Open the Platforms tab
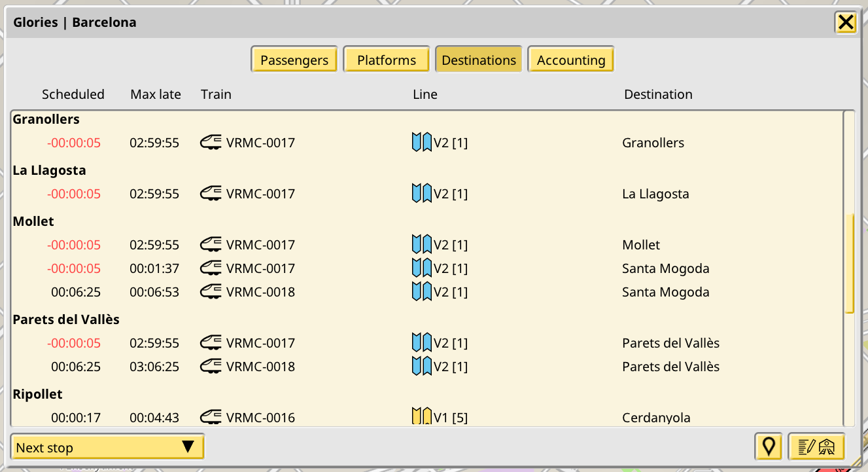868x472 pixels. pyautogui.click(x=386, y=60)
